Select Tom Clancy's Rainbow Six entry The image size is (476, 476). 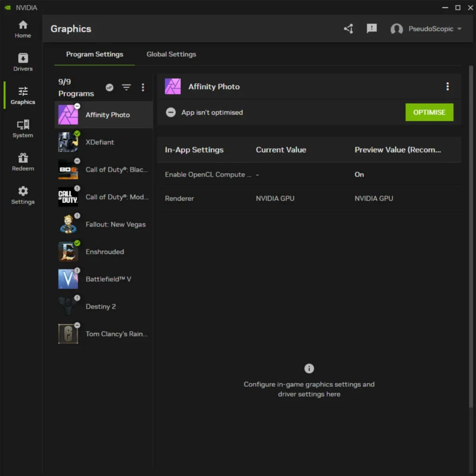point(104,334)
